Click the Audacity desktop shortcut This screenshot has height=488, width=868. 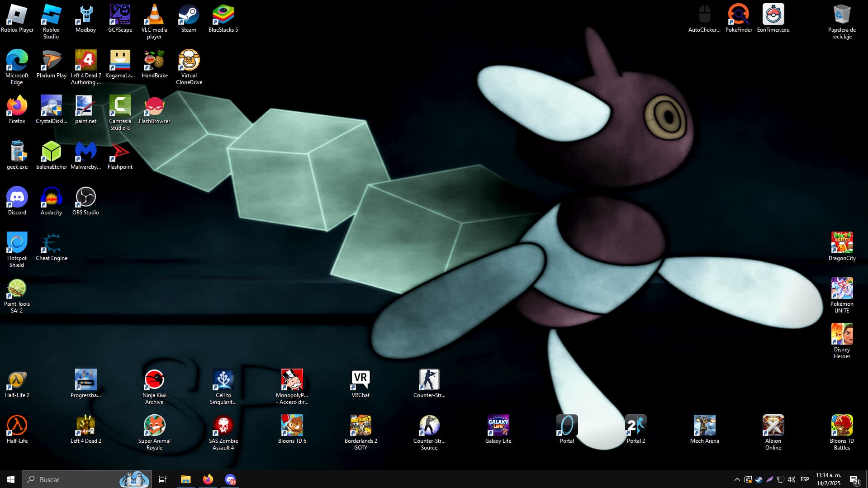pos(51,201)
